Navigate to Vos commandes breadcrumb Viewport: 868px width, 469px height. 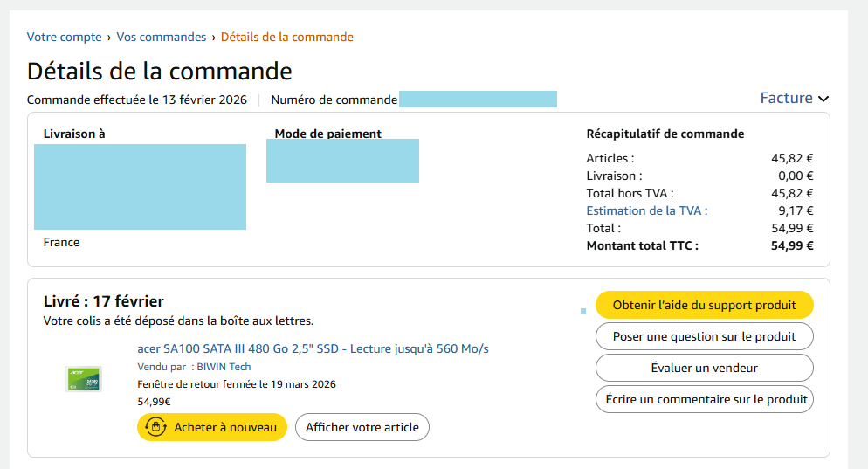pyautogui.click(x=162, y=37)
